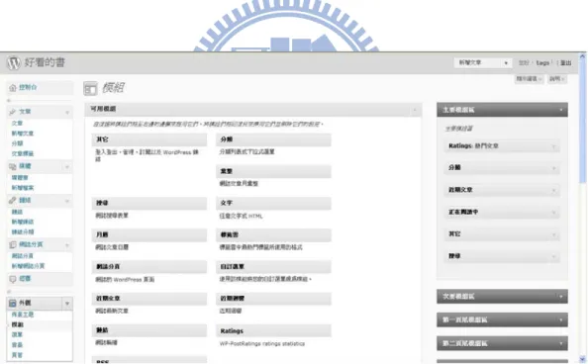Select the 近期迴響 recent comments widget
Image resolution: width=588 pixels, height=364 pixels.
click(x=273, y=299)
